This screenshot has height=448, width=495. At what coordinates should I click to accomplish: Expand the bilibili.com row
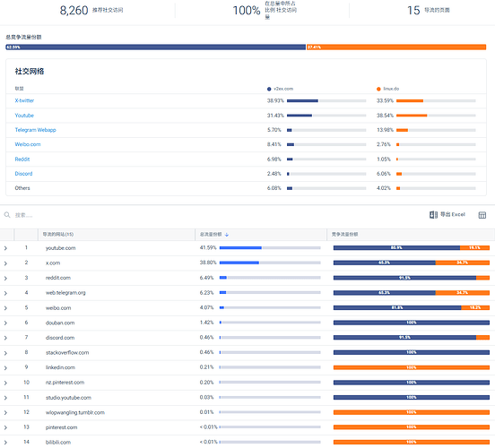tap(5, 443)
